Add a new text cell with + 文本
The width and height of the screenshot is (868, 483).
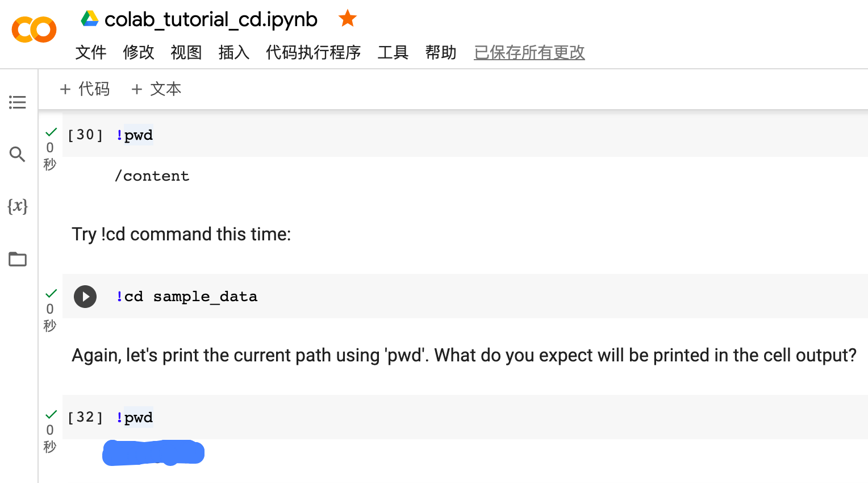pos(156,89)
